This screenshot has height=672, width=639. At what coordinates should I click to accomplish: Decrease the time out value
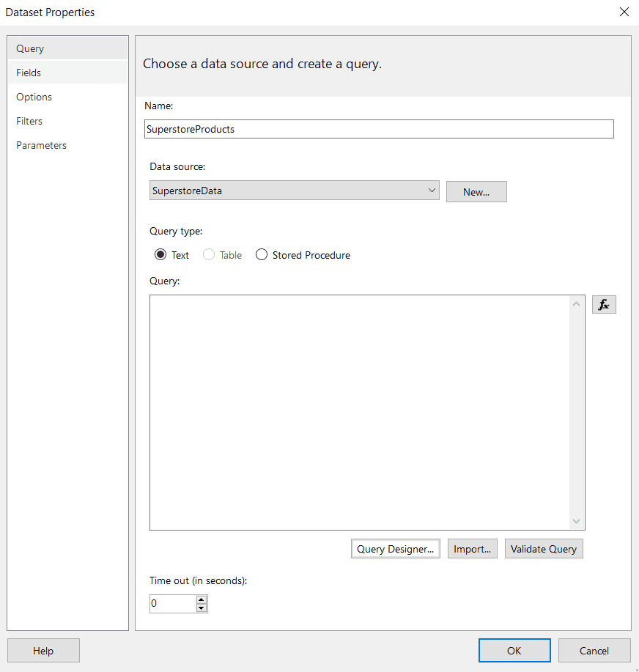pyautogui.click(x=202, y=608)
